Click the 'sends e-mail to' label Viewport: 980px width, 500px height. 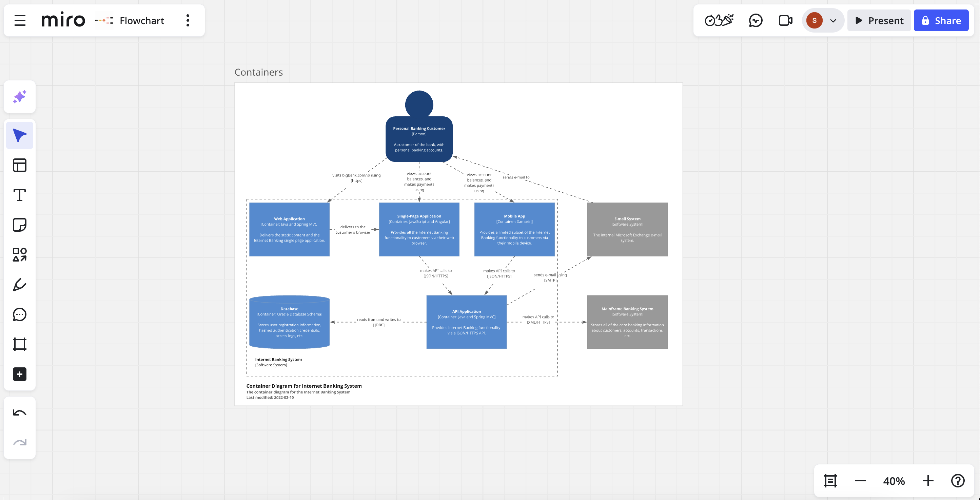pos(516,177)
